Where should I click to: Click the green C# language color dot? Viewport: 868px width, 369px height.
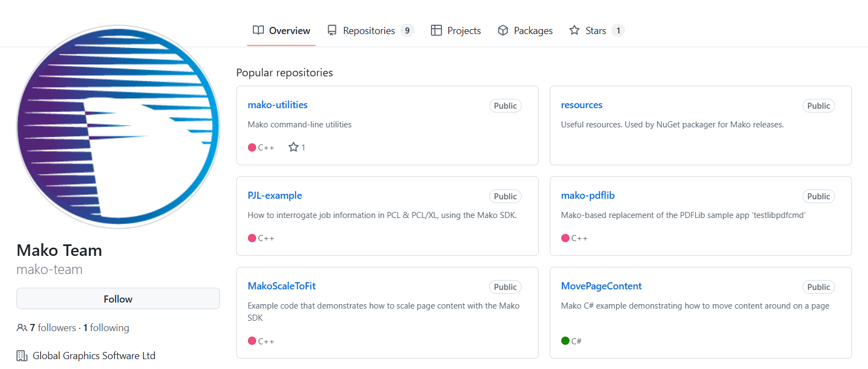565,341
